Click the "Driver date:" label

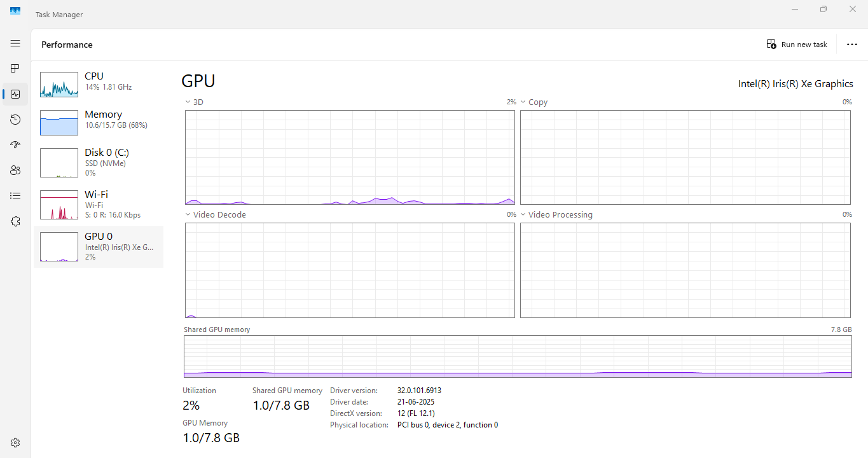pyautogui.click(x=349, y=402)
